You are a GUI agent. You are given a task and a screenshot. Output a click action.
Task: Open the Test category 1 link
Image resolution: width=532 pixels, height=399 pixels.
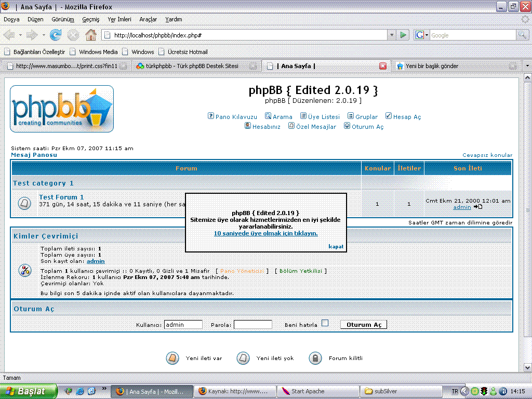(x=43, y=183)
